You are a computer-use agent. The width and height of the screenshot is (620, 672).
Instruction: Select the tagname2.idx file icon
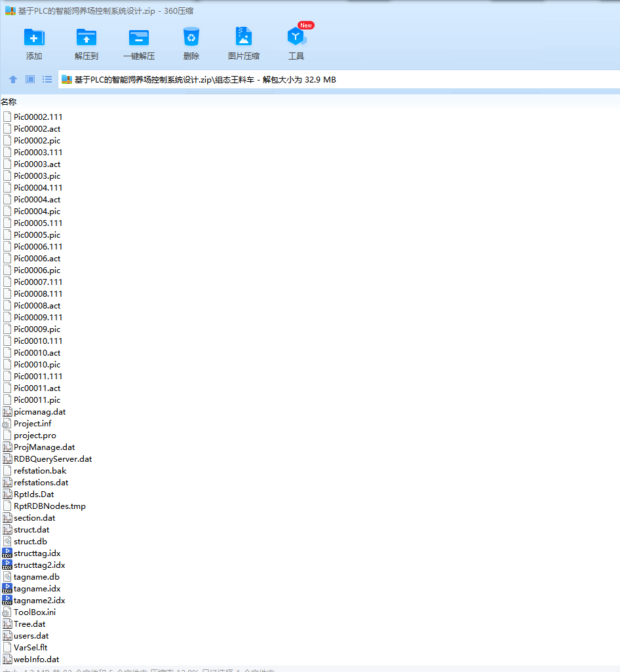click(x=7, y=601)
